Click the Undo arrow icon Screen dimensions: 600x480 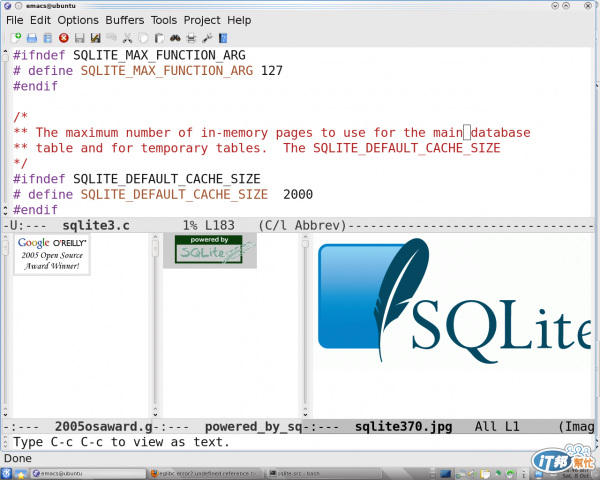coord(111,38)
